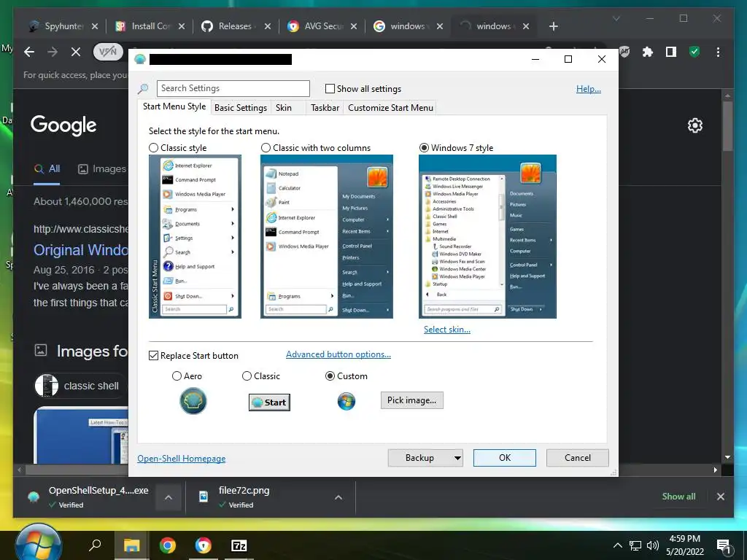This screenshot has width=747, height=560.
Task: Click the network icon in system tray
Action: click(x=635, y=545)
